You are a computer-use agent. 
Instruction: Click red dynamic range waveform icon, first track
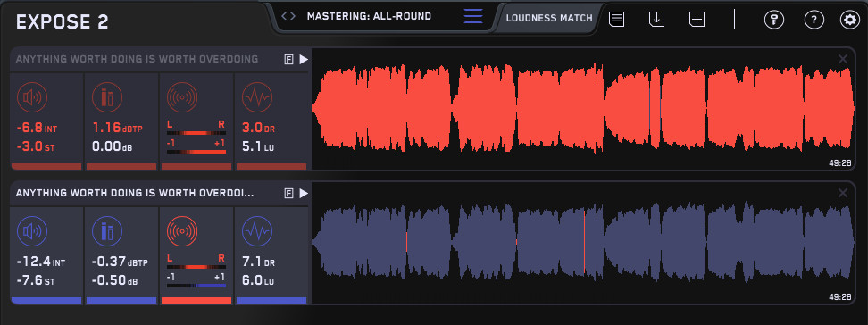point(257,98)
